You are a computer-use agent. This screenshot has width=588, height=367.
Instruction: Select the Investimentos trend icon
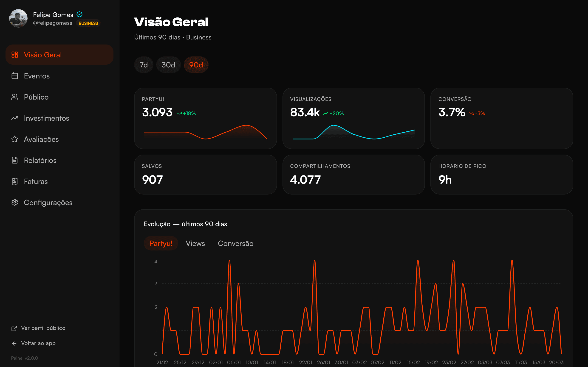pyautogui.click(x=14, y=118)
